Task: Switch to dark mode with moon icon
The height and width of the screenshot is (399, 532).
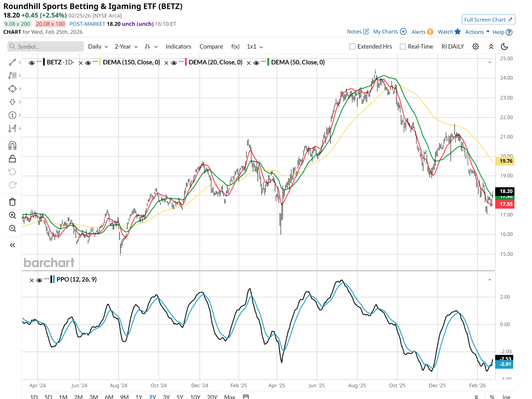Action: tap(504, 47)
